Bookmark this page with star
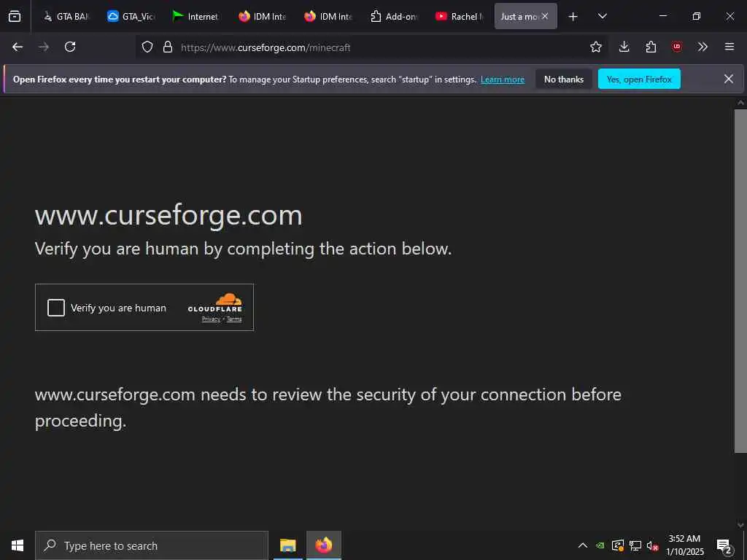The width and height of the screenshot is (747, 560). [595, 47]
